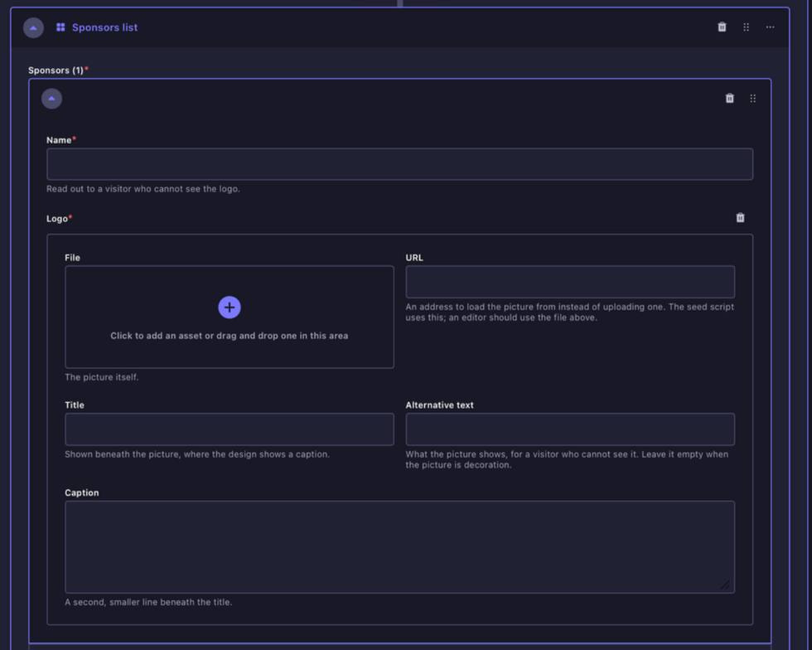Click the File asset drop area text
812x650 pixels.
pyautogui.click(x=230, y=336)
